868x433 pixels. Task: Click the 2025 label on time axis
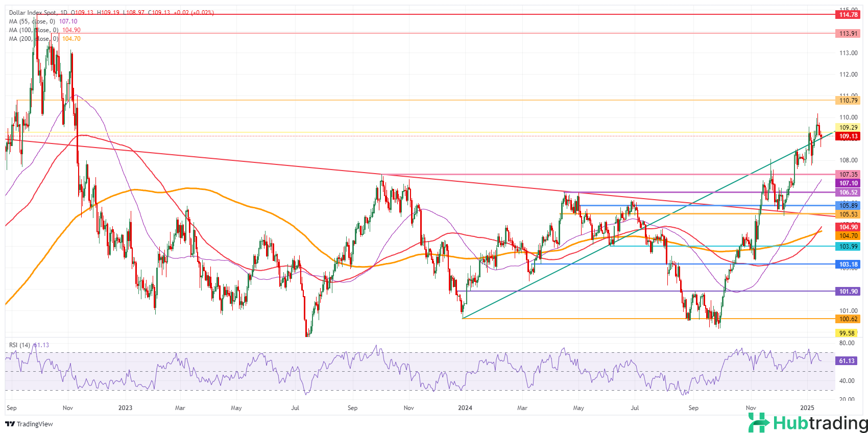click(807, 408)
